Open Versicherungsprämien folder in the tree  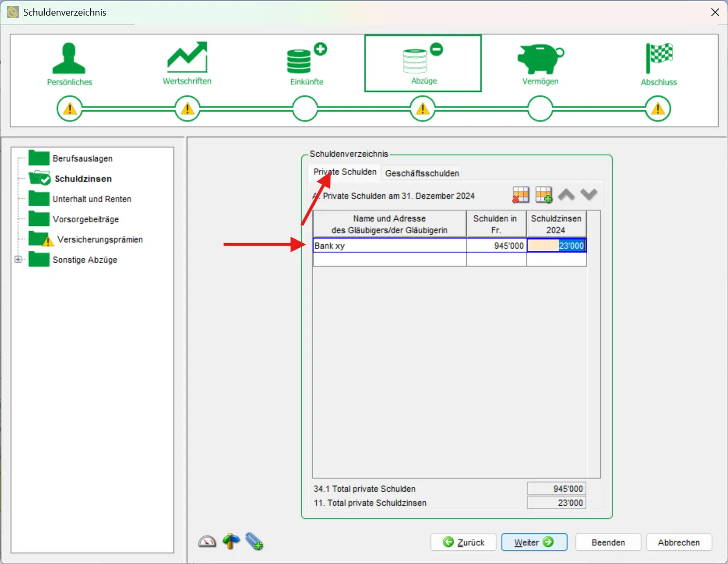coord(100,239)
